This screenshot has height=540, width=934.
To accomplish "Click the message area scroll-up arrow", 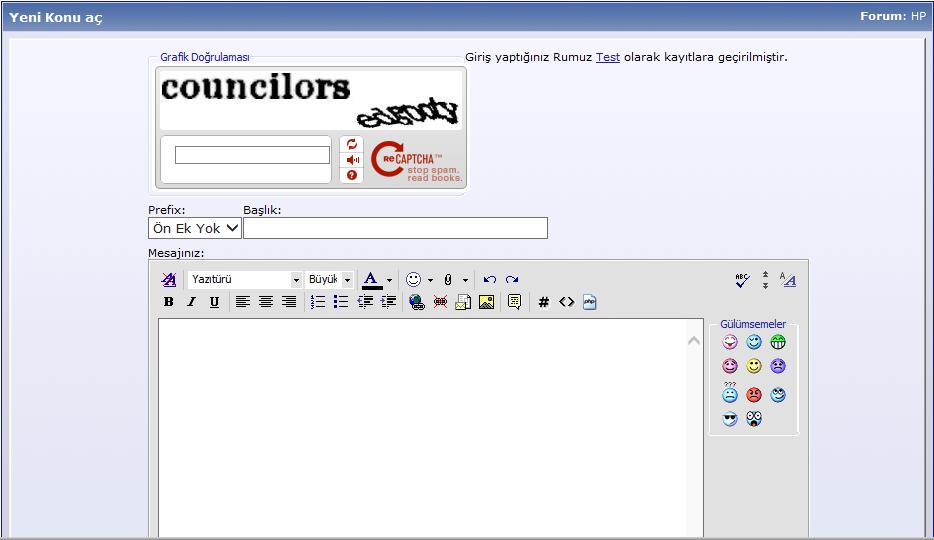I will point(694,341).
